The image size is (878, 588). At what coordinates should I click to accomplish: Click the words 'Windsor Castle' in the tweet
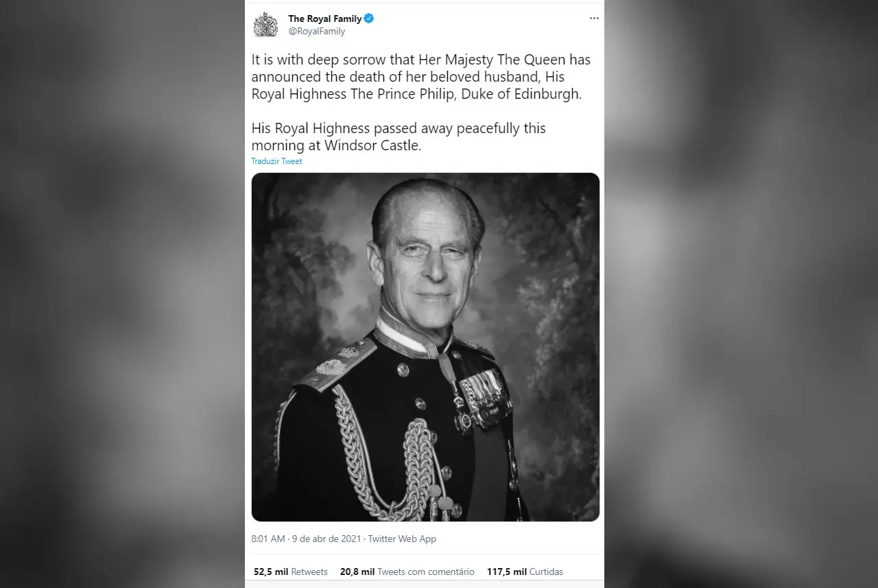(371, 145)
